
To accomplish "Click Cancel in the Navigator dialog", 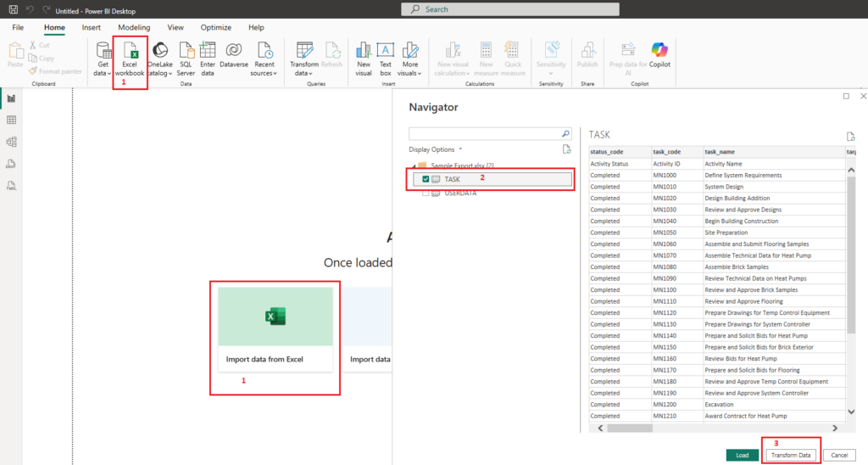I will pos(839,455).
